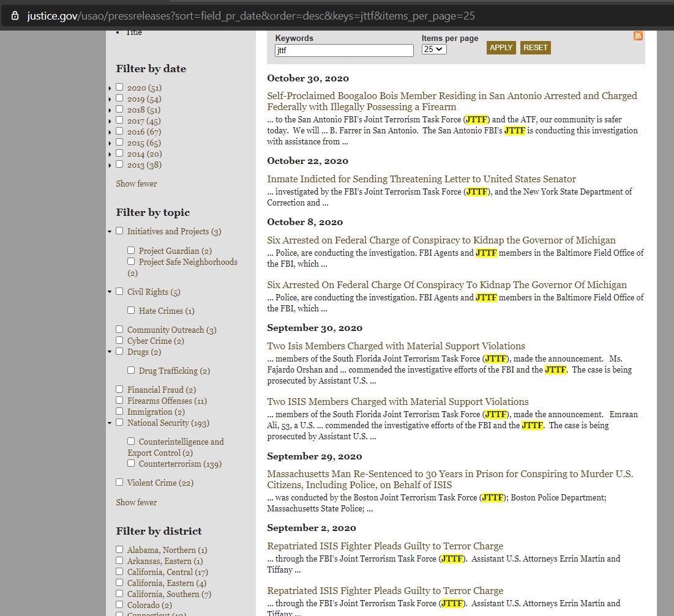
Task: Click the RESET button
Action: (535, 48)
